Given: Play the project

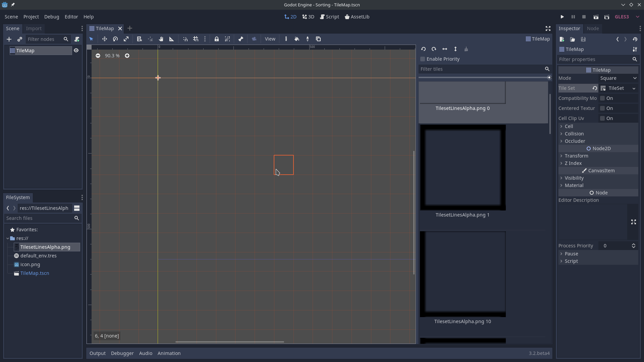Looking at the screenshot, I should click(x=562, y=17).
